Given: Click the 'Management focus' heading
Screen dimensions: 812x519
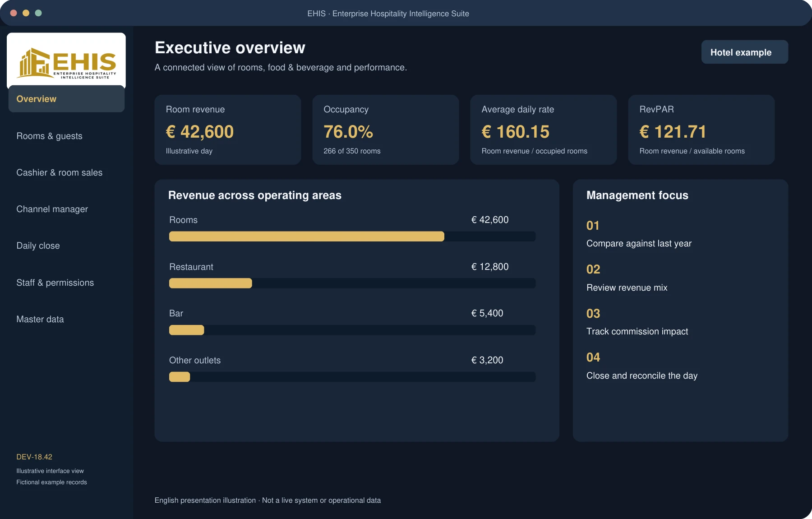Looking at the screenshot, I should click(x=637, y=195).
